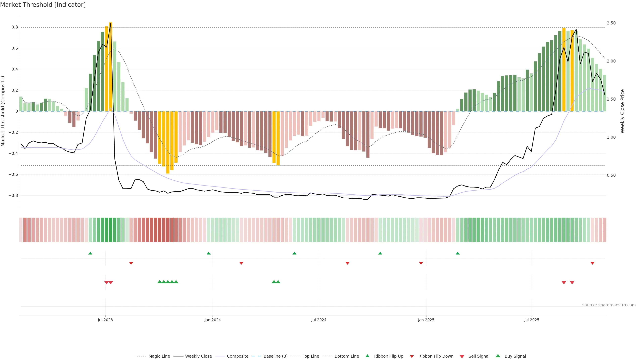The width and height of the screenshot is (644, 362).
Task: Click leftmost green buy signal triangle
Action: tap(159, 282)
